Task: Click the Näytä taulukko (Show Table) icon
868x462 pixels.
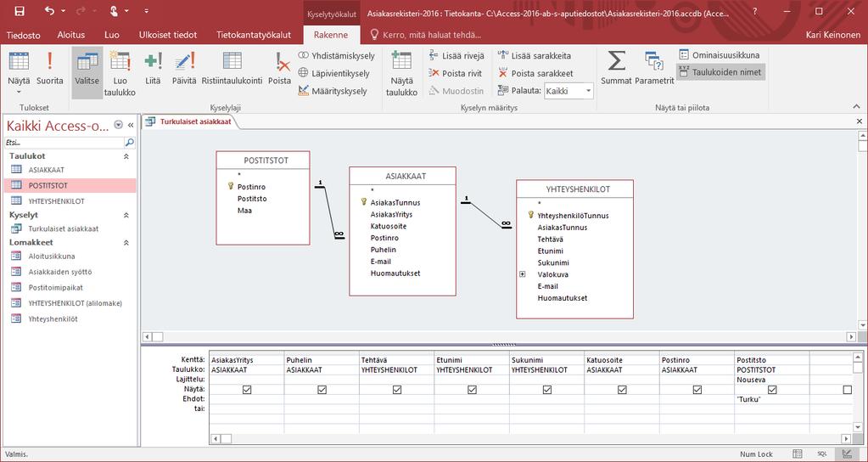Action: pos(401,61)
